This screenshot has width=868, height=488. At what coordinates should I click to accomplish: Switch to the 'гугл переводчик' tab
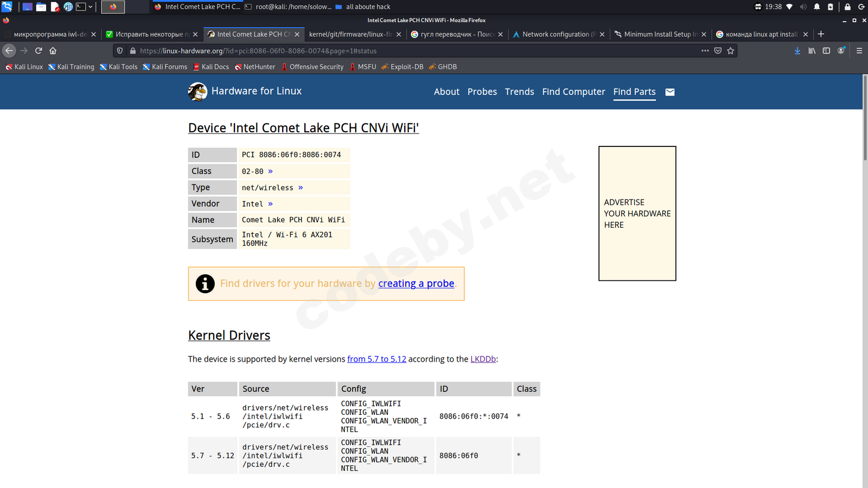pos(457,34)
